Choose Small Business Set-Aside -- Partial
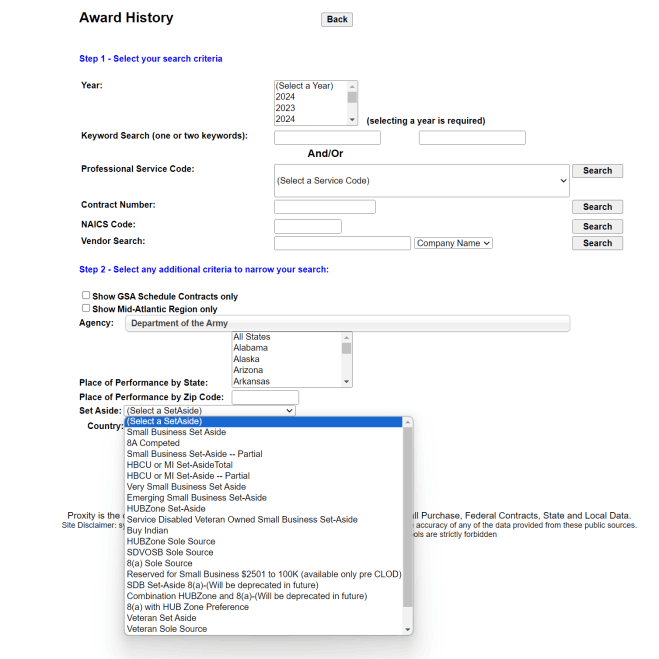This screenshot has height=659, width=659. pyautogui.click(x=264, y=454)
